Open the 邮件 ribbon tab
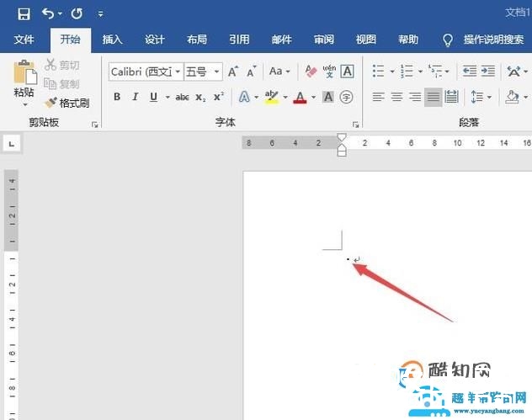Screen dimensions: 532x420 pyautogui.click(x=282, y=40)
